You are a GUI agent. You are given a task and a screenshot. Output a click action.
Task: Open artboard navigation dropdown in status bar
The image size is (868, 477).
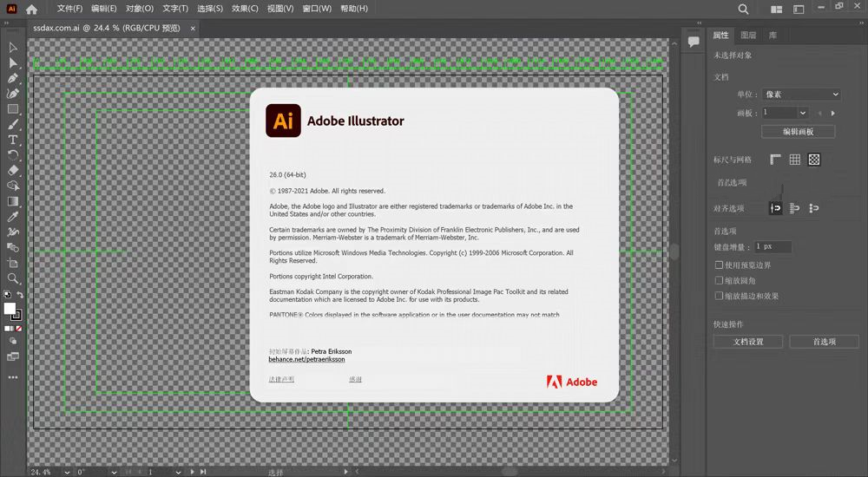[x=178, y=472]
